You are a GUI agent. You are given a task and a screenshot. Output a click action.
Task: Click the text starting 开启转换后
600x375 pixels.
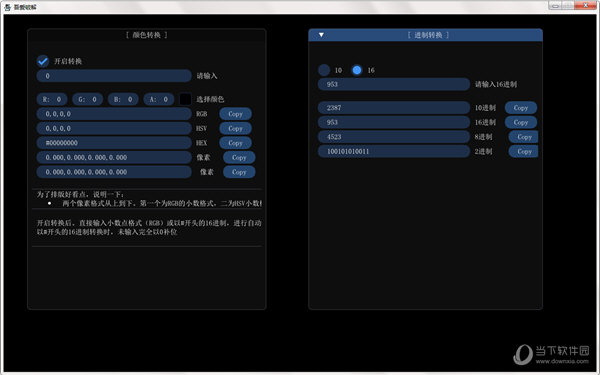(149, 223)
